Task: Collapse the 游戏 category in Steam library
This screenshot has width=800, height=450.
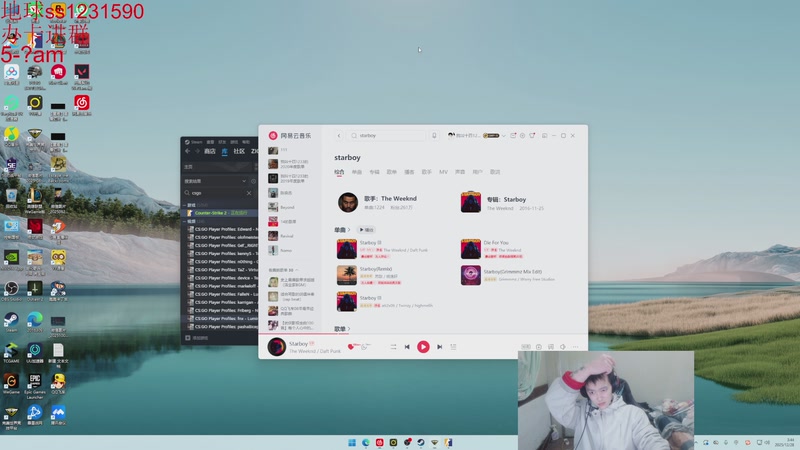Action: (185, 205)
